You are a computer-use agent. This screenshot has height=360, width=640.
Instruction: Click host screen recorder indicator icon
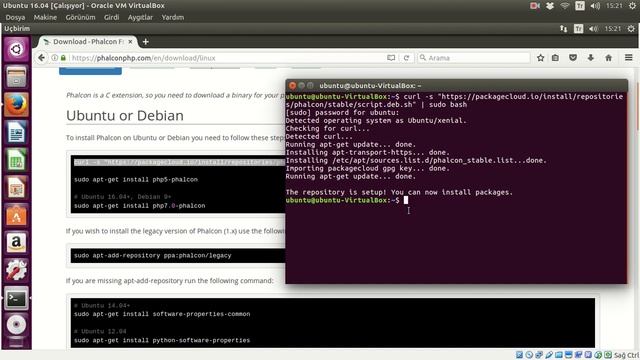[535, 6]
